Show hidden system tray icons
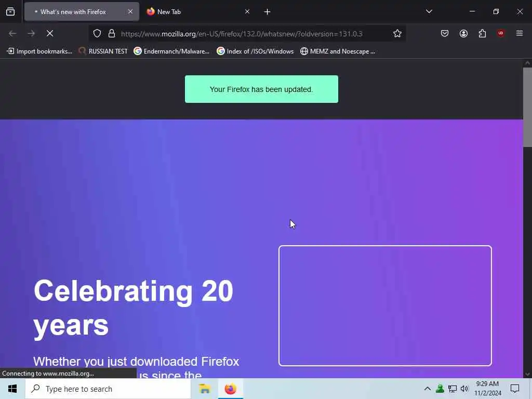The image size is (532, 399). (x=428, y=389)
